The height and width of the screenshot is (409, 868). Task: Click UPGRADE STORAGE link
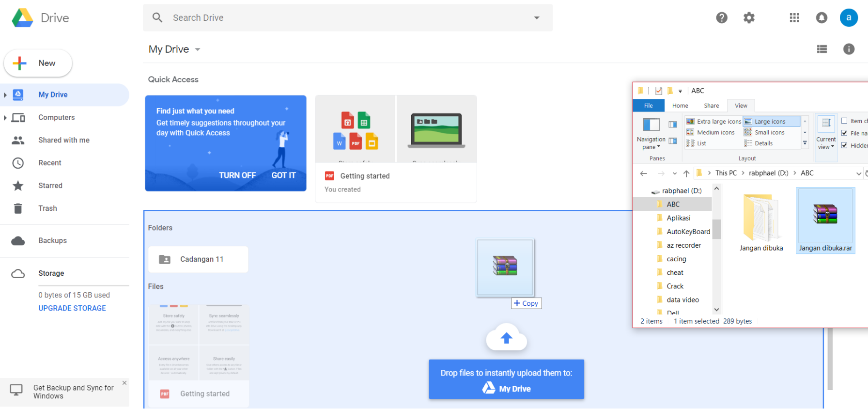72,308
